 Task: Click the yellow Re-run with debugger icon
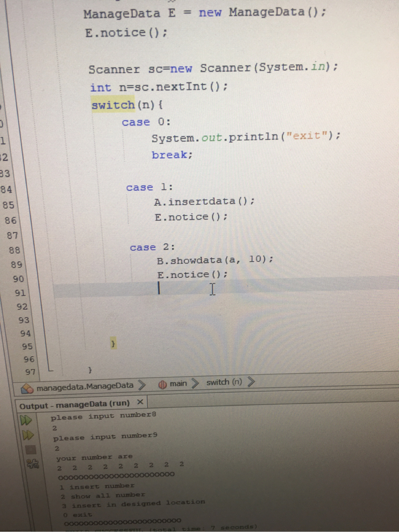[28, 435]
